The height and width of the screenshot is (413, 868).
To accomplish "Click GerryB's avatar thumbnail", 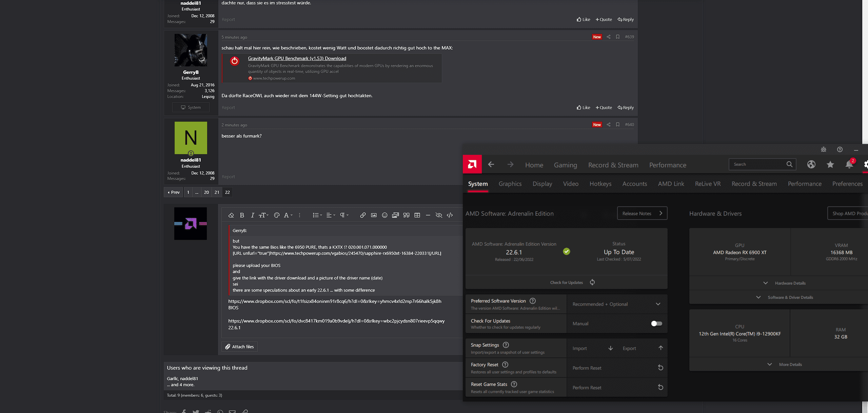I will click(x=191, y=50).
